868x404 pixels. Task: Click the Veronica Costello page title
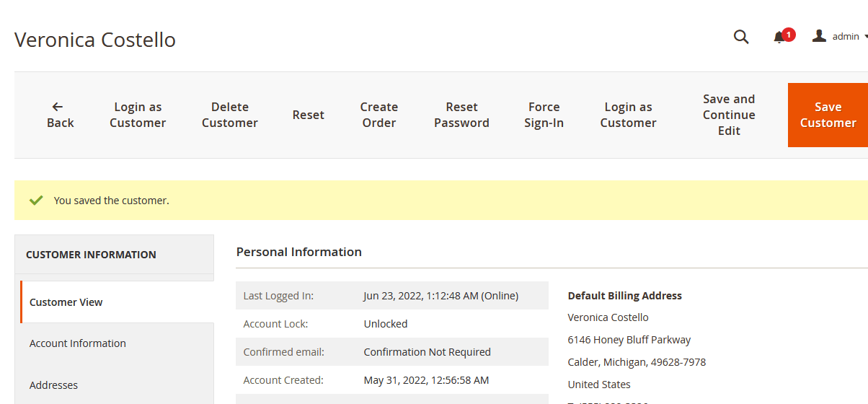click(95, 40)
